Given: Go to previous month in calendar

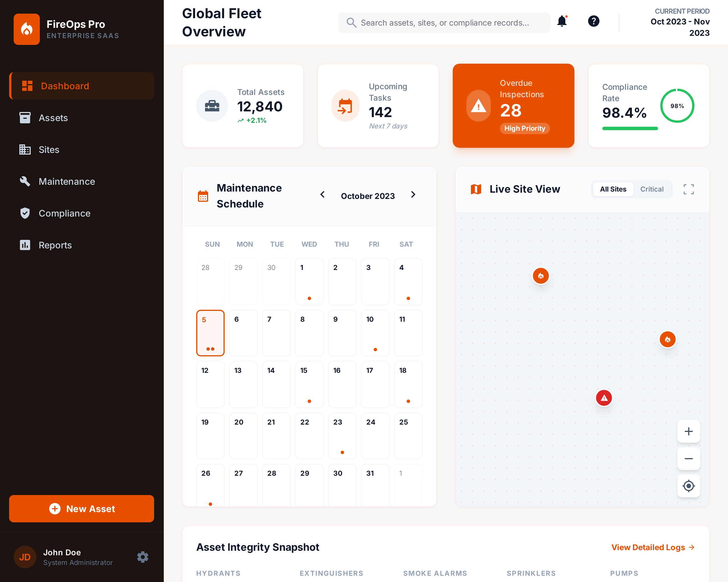Looking at the screenshot, I should coord(322,195).
